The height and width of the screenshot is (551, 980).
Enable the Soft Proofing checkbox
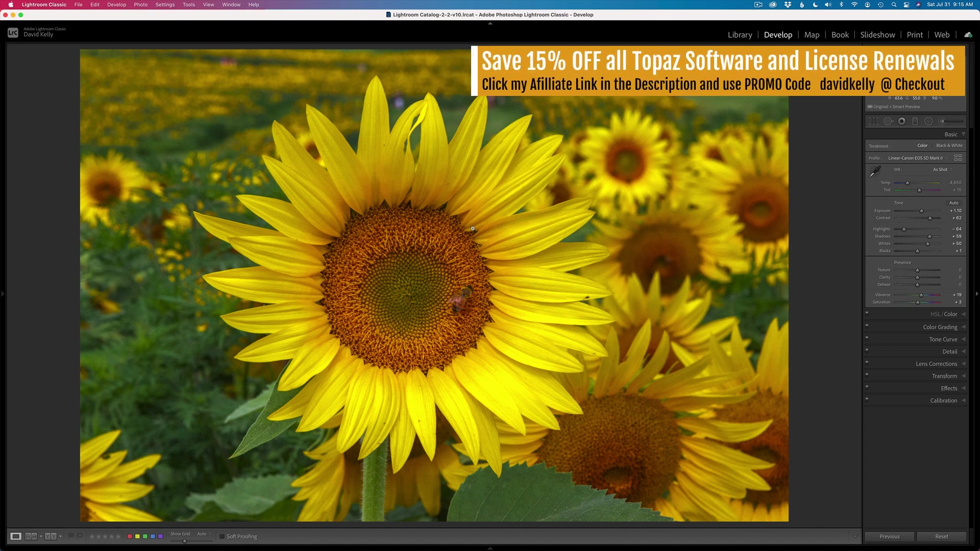[222, 536]
